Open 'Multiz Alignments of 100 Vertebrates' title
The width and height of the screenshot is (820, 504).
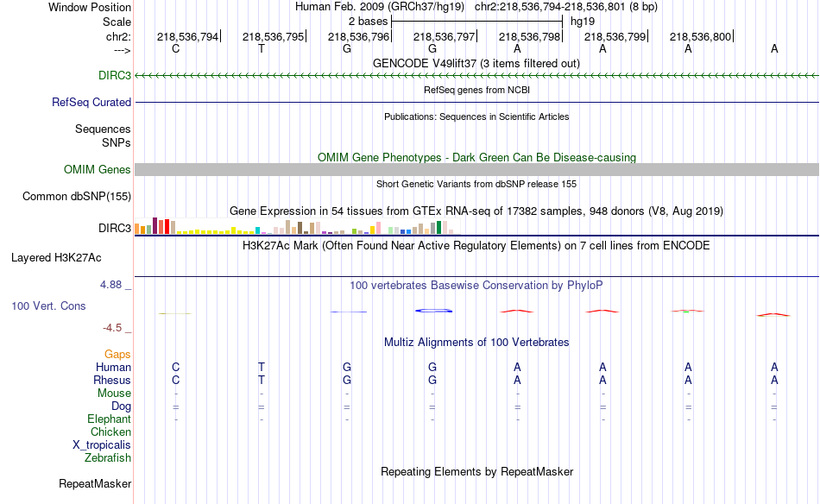tap(476, 343)
